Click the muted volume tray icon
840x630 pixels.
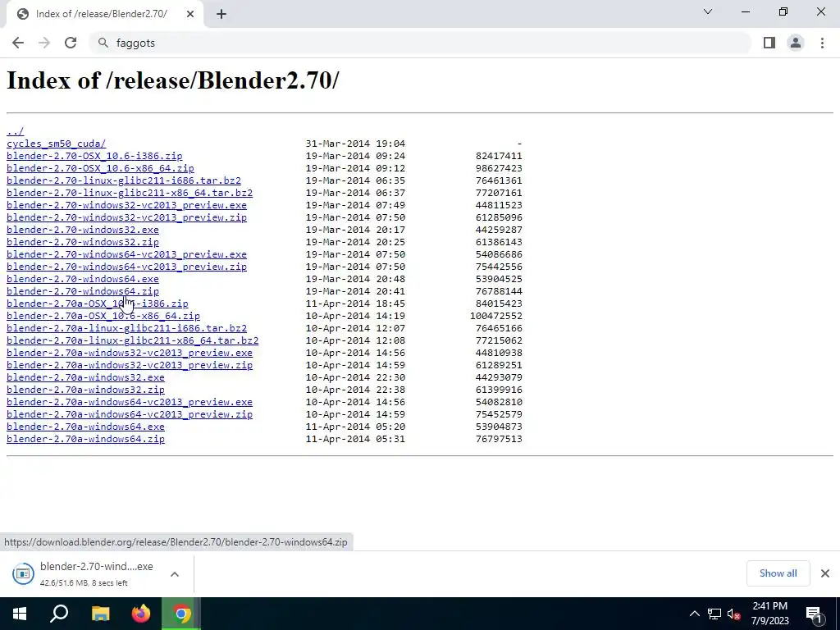pyautogui.click(x=734, y=614)
